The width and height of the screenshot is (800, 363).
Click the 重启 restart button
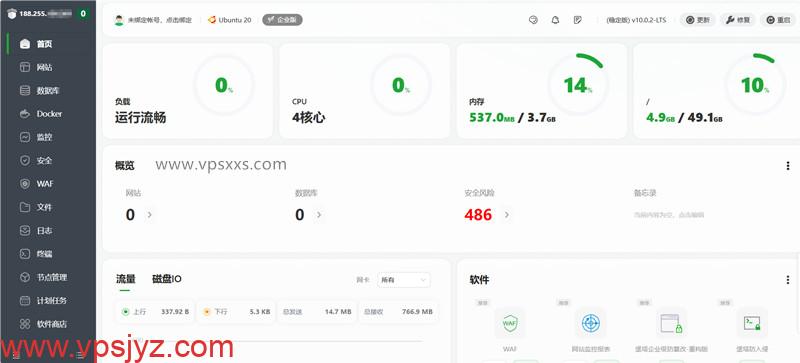coord(778,20)
